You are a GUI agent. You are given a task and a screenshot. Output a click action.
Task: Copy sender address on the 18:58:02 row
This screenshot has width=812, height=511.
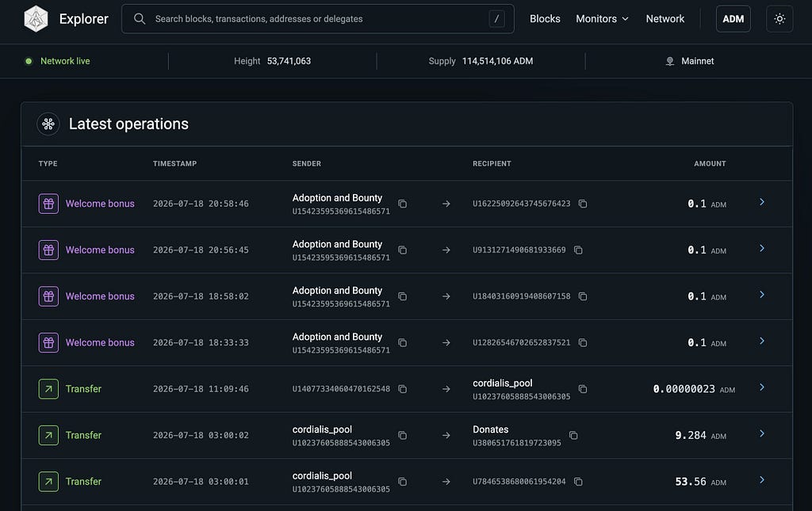(402, 296)
